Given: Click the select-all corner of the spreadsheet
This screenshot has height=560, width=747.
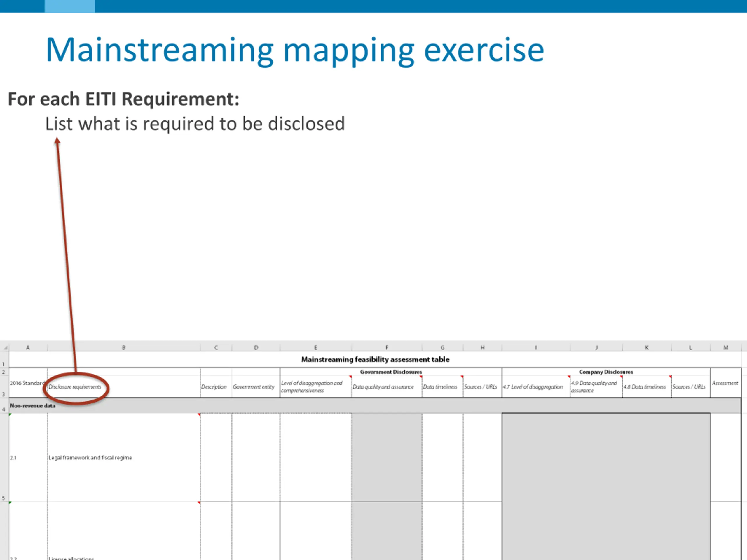Looking at the screenshot, I should click(4, 347).
